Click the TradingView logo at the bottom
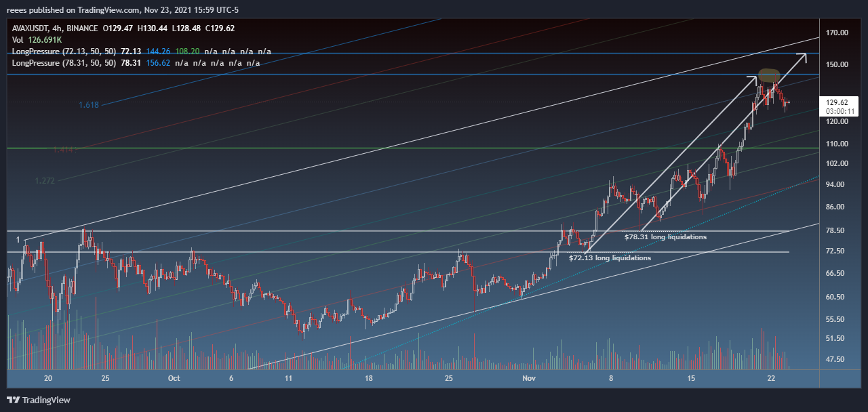 point(39,400)
